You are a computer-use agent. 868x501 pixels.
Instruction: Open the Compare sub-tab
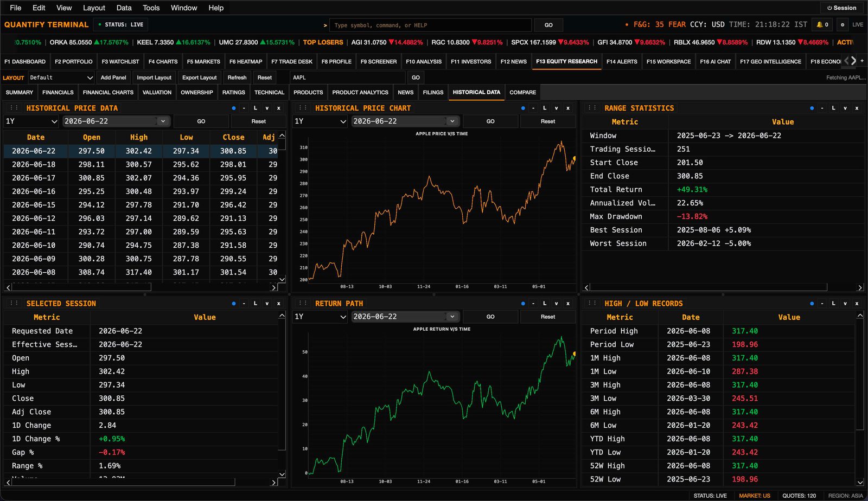(x=522, y=92)
